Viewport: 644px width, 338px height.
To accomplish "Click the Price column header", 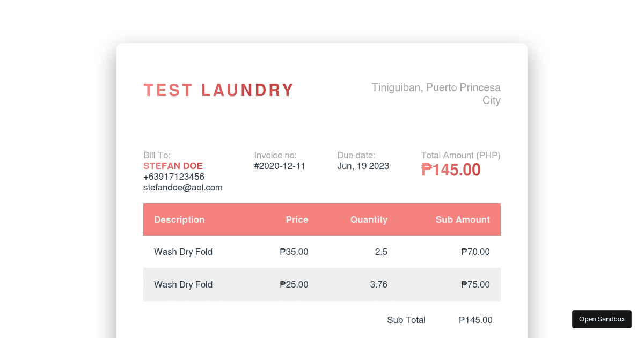I will (297, 219).
